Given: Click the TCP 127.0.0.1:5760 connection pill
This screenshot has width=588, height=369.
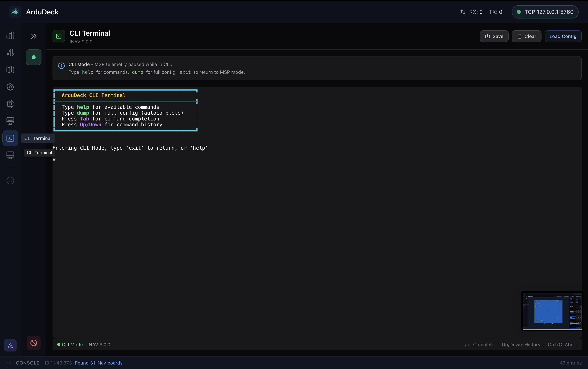Looking at the screenshot, I should (545, 12).
